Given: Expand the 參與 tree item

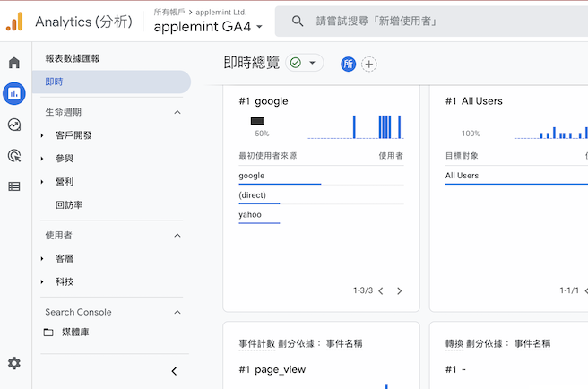Looking at the screenshot, I should click(42, 159).
